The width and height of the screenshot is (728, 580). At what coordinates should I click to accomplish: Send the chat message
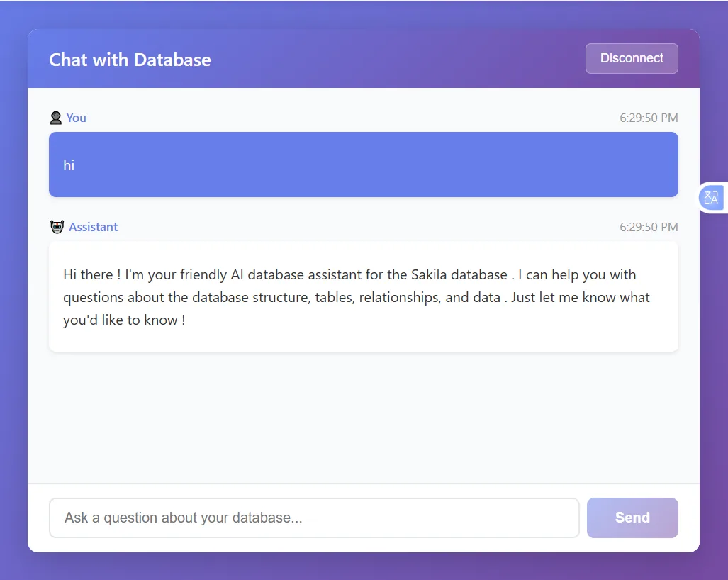pos(632,518)
